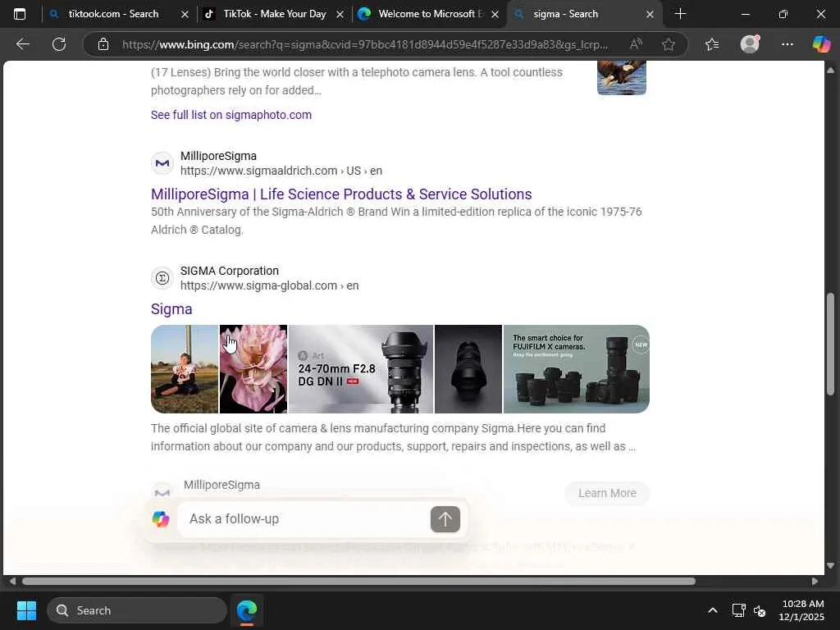Close the sigma - Search tab
This screenshot has height=630, width=840.
(650, 15)
